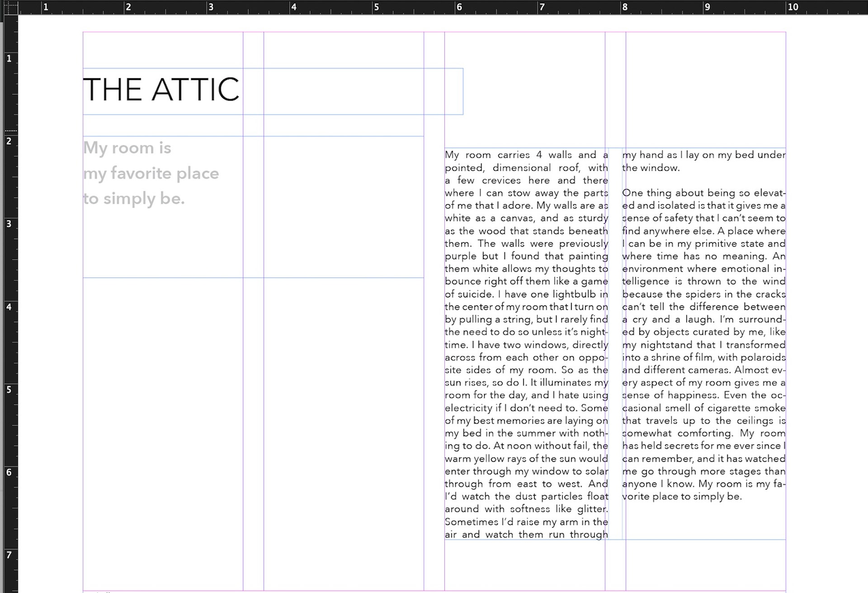868x593 pixels.
Task: Click the 10 mark on the horizontal ruler
Action: click(793, 7)
